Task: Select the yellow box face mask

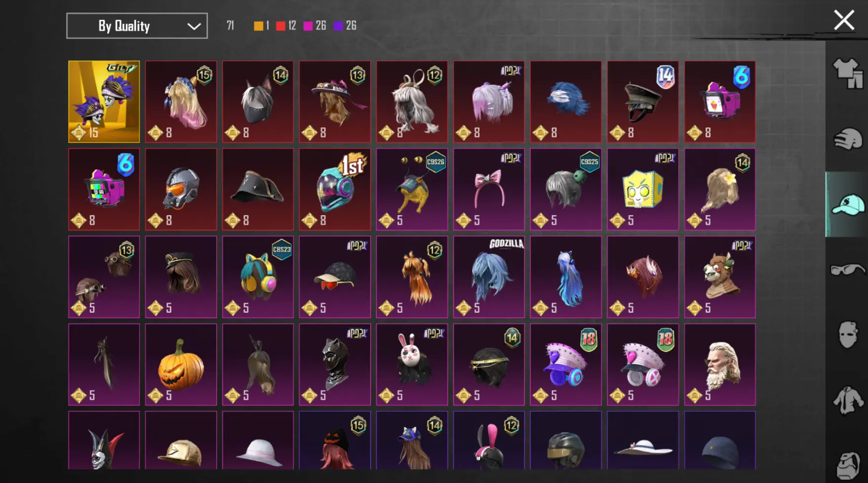Action: pyautogui.click(x=643, y=189)
